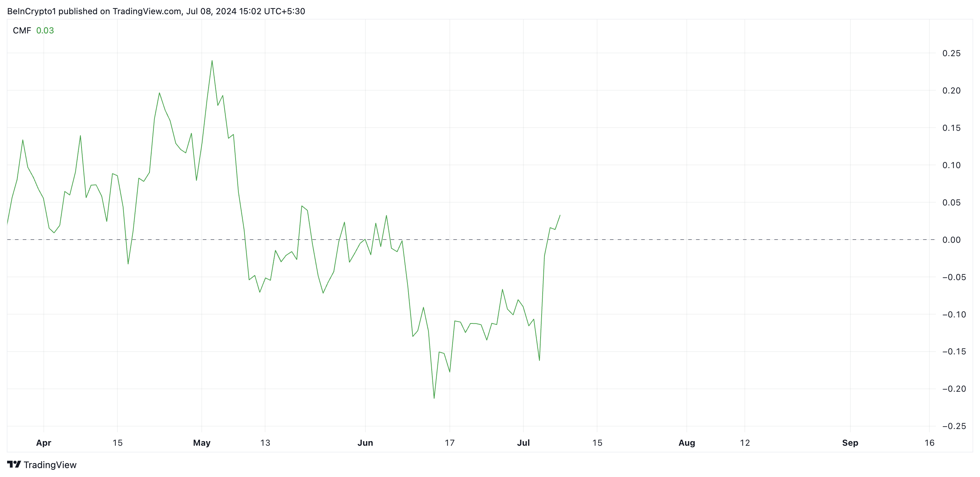Select the Aug date on time axis
Image resolution: width=980 pixels, height=477 pixels.
[x=687, y=443]
